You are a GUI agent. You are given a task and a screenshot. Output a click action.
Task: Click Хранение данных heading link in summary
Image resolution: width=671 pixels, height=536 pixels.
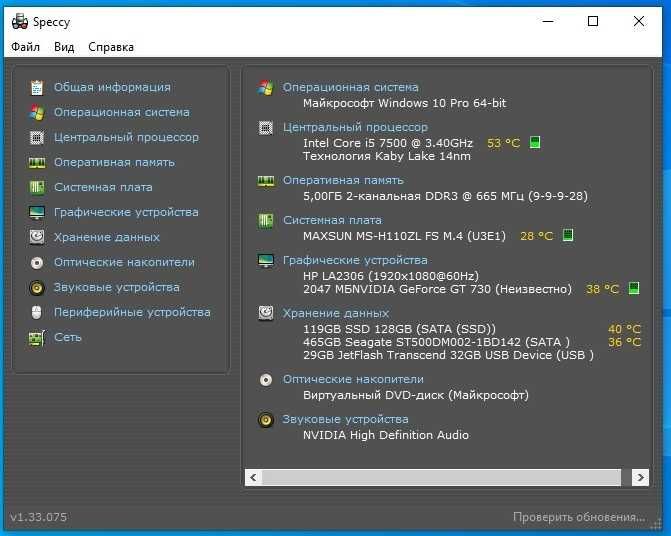coord(336,313)
